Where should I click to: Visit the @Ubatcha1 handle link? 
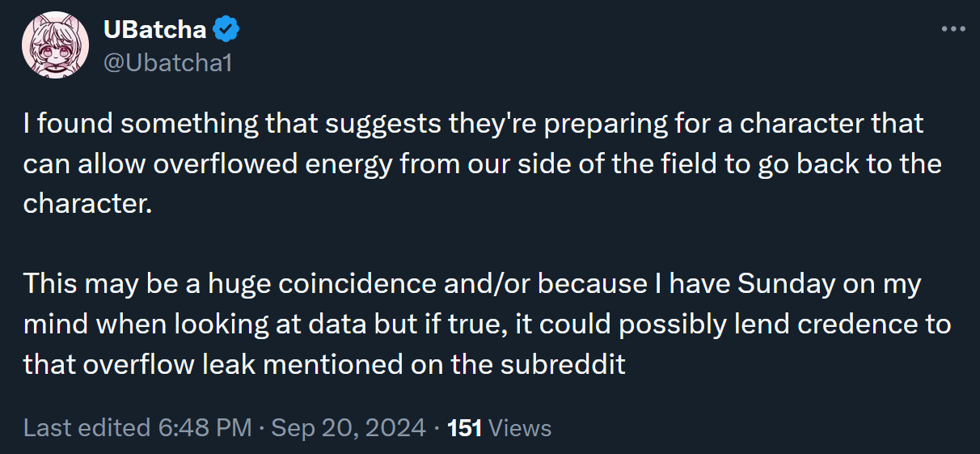[x=167, y=62]
